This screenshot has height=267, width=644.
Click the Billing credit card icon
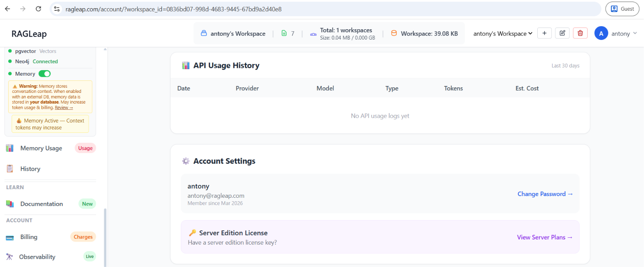(x=9, y=237)
